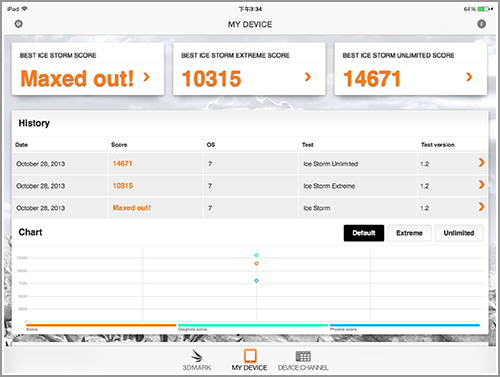Click the blue Physics score legend bar
This screenshot has width=500, height=377.
[x=405, y=325]
